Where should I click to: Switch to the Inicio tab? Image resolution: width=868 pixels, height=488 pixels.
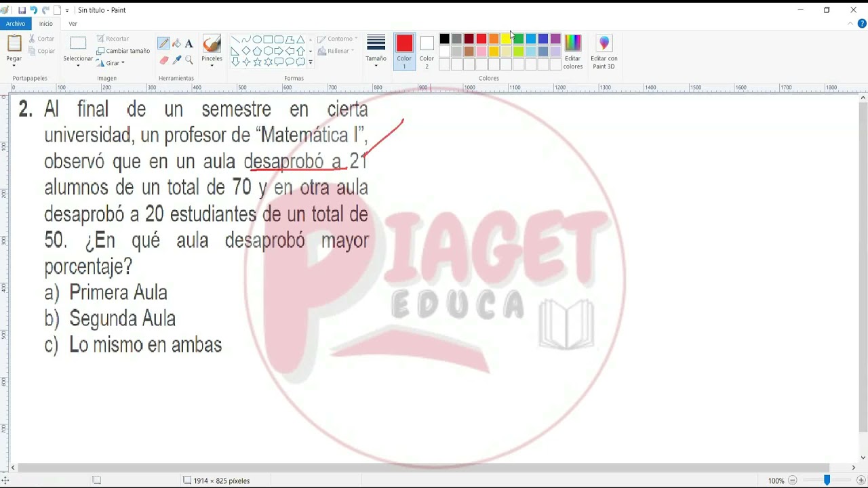pyautogui.click(x=45, y=24)
